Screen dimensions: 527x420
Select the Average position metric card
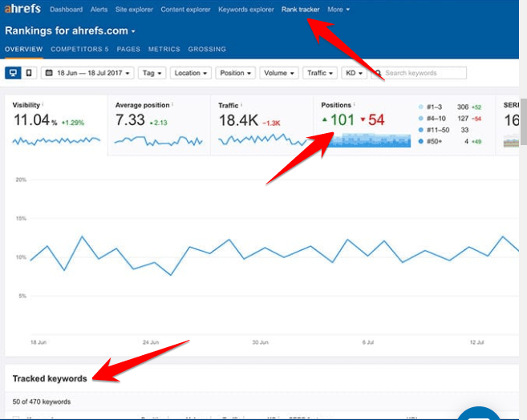(x=159, y=125)
